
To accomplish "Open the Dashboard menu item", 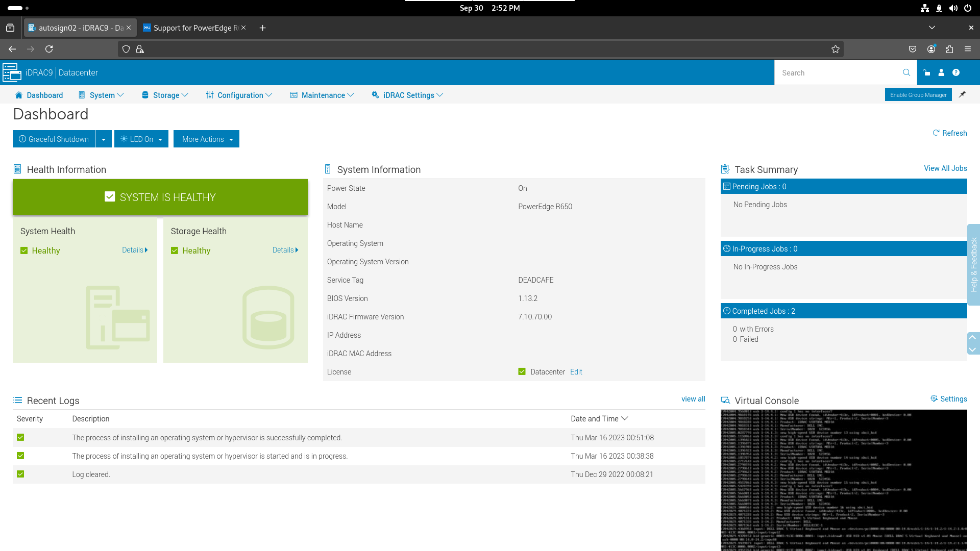I will (x=39, y=95).
